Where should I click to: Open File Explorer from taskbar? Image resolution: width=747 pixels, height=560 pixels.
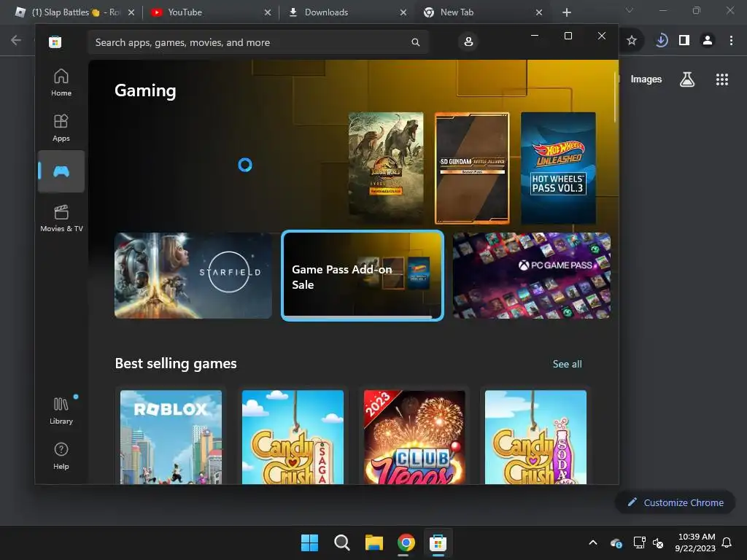374,542
